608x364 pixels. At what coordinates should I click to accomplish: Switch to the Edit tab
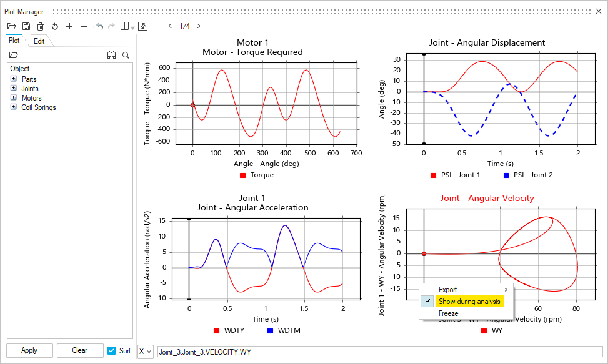[x=39, y=41]
